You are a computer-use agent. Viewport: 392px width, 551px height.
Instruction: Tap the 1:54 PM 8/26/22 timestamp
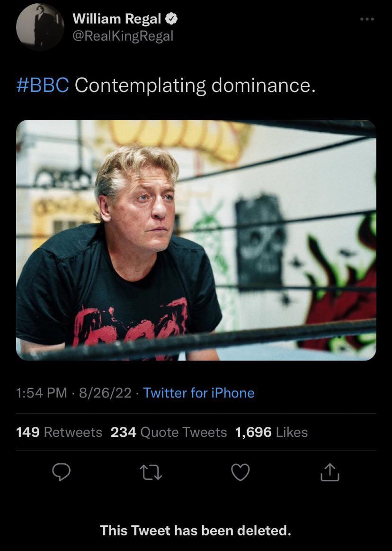(74, 392)
